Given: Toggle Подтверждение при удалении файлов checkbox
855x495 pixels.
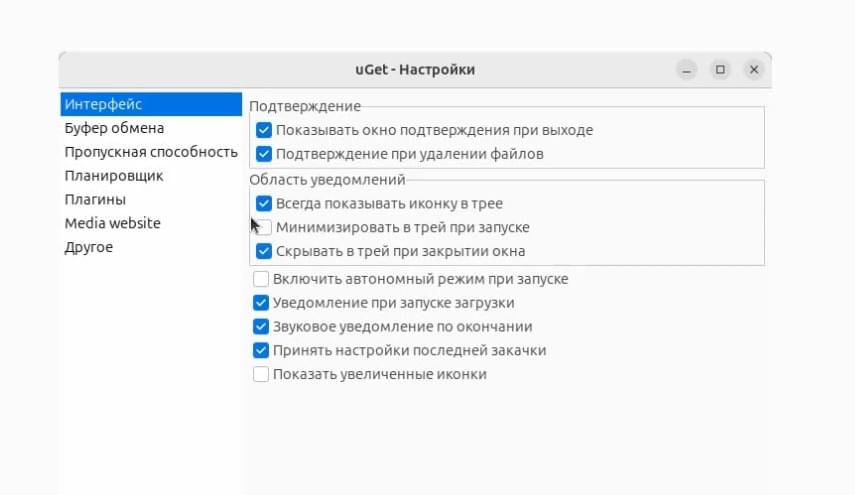Looking at the screenshot, I should [264, 154].
